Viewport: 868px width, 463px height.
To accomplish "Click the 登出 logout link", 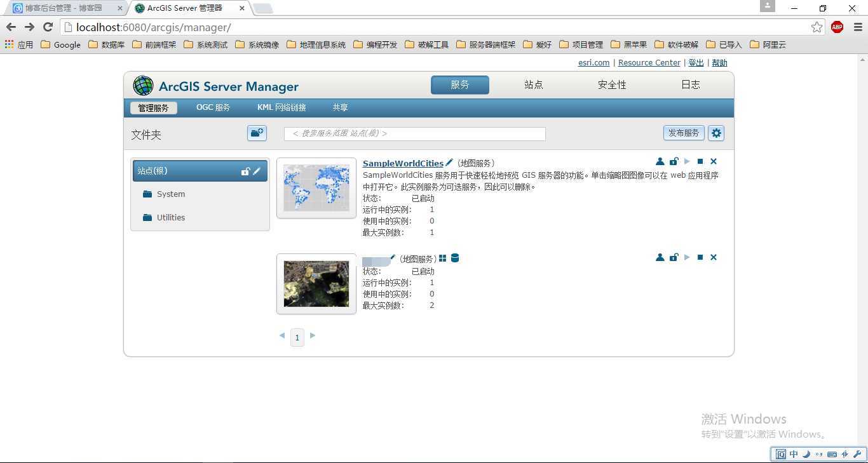I will click(696, 63).
